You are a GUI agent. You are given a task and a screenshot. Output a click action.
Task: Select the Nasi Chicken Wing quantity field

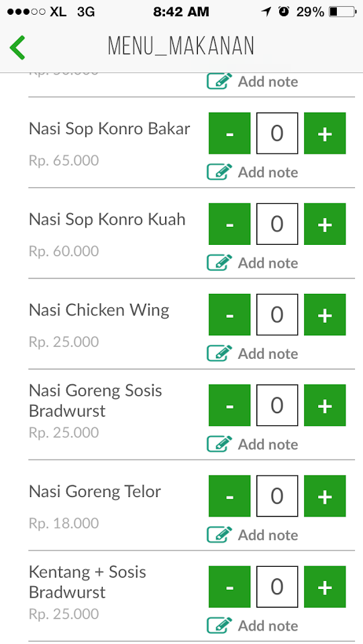[277, 315]
